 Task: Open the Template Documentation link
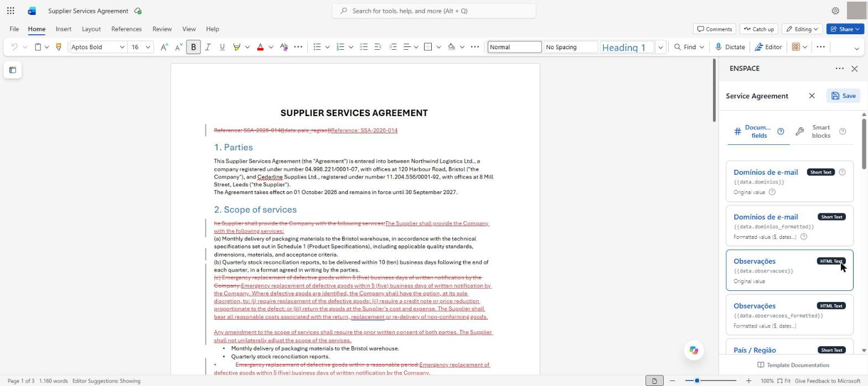[x=793, y=365]
